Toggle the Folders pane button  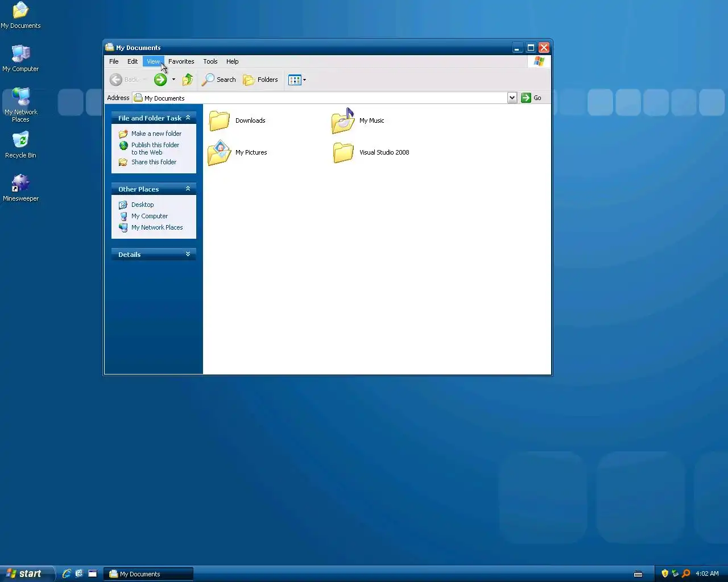260,80
